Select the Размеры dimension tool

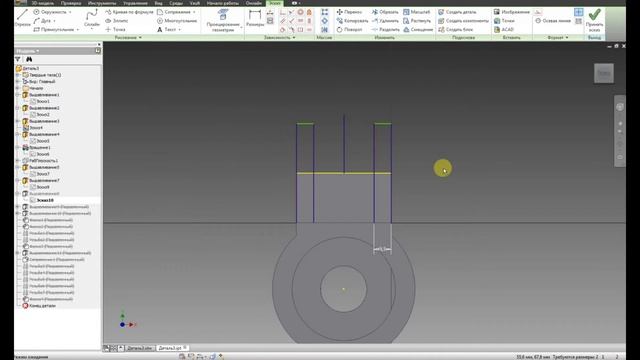point(255,18)
